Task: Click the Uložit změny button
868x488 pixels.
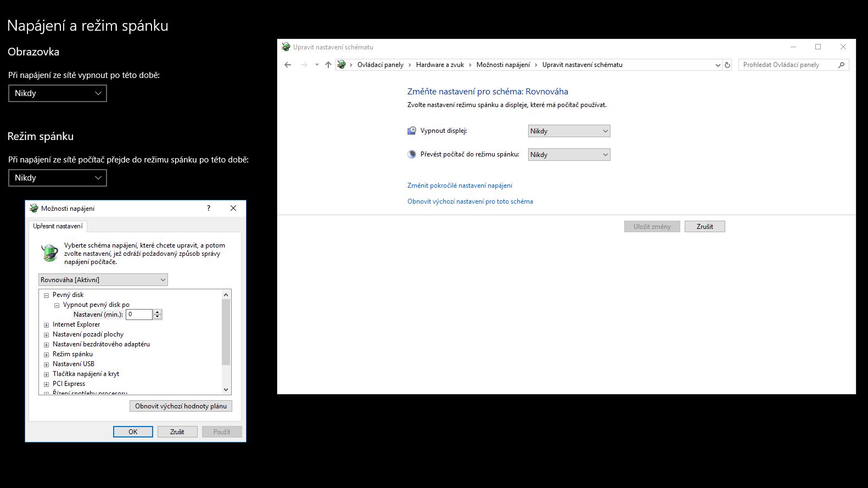Action: point(652,226)
